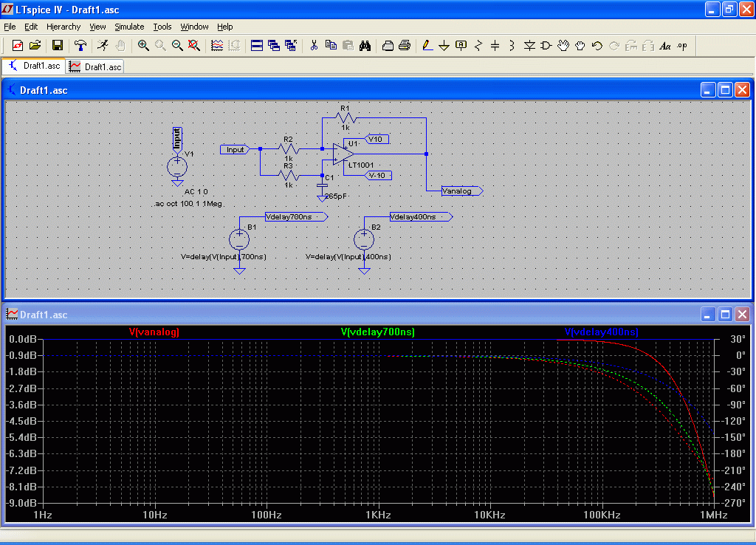Screen dimensions: 756x545
Task: Click the 265pF capacitor value
Action: click(336, 196)
